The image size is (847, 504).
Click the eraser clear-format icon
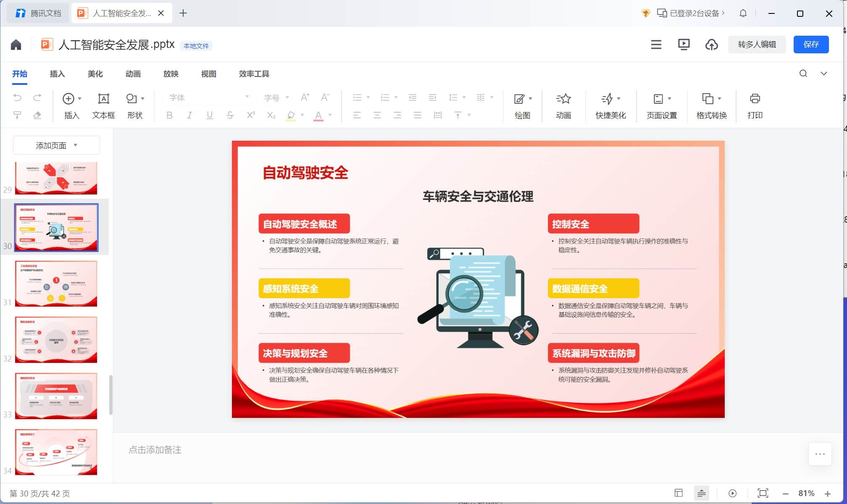[37, 115]
